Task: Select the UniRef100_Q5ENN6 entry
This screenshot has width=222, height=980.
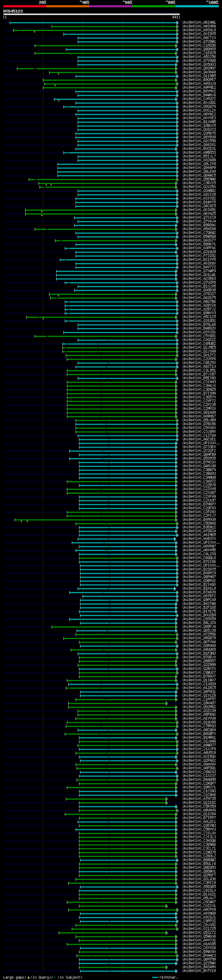Action: click(199, 179)
